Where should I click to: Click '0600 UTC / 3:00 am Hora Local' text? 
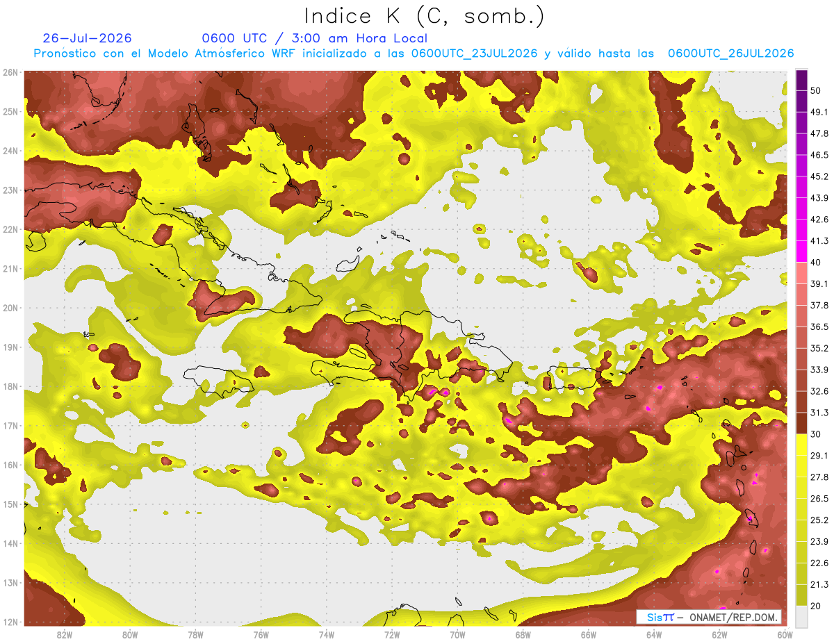pyautogui.click(x=314, y=38)
